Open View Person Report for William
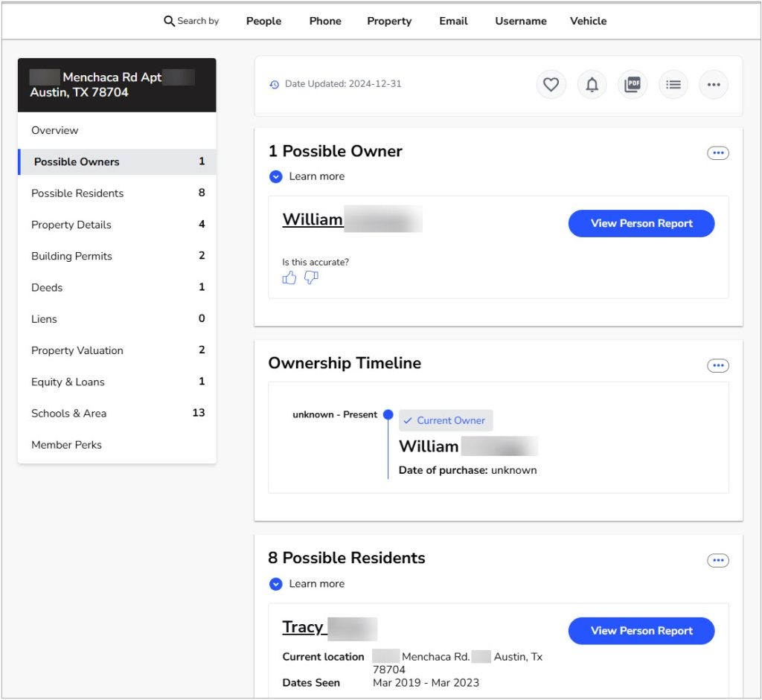 coord(641,223)
